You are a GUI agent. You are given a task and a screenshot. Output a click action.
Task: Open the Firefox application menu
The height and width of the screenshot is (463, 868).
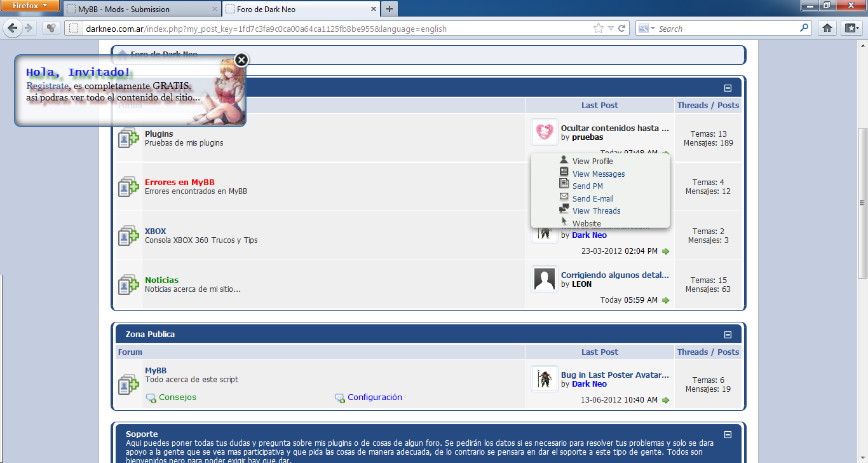31,6
